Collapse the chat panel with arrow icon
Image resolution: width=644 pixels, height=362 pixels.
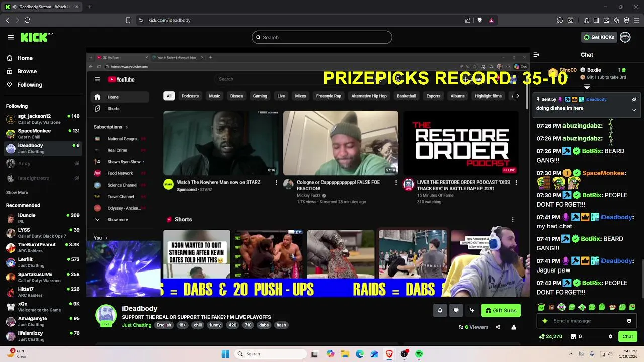click(x=536, y=55)
